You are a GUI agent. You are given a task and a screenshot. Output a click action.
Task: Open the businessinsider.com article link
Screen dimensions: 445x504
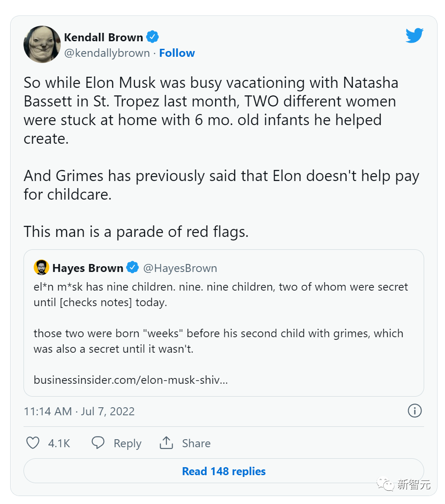click(130, 380)
